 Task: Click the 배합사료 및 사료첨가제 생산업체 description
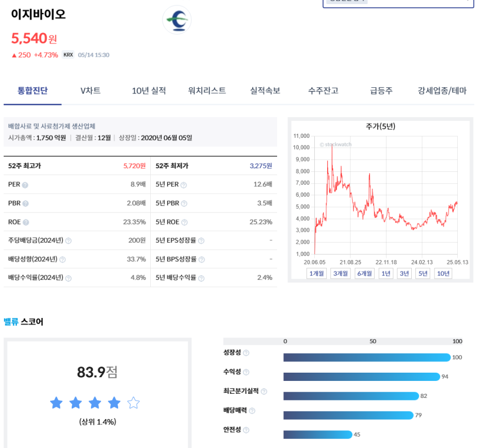[x=52, y=126]
